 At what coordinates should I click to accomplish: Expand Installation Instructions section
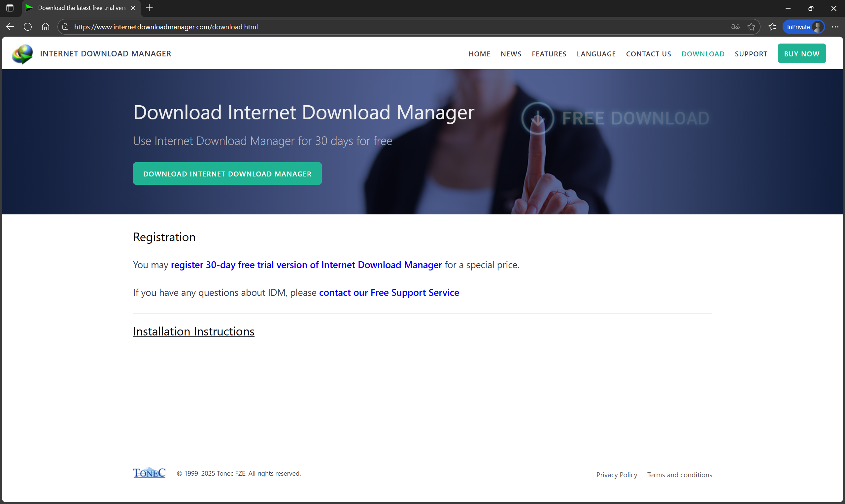click(193, 331)
